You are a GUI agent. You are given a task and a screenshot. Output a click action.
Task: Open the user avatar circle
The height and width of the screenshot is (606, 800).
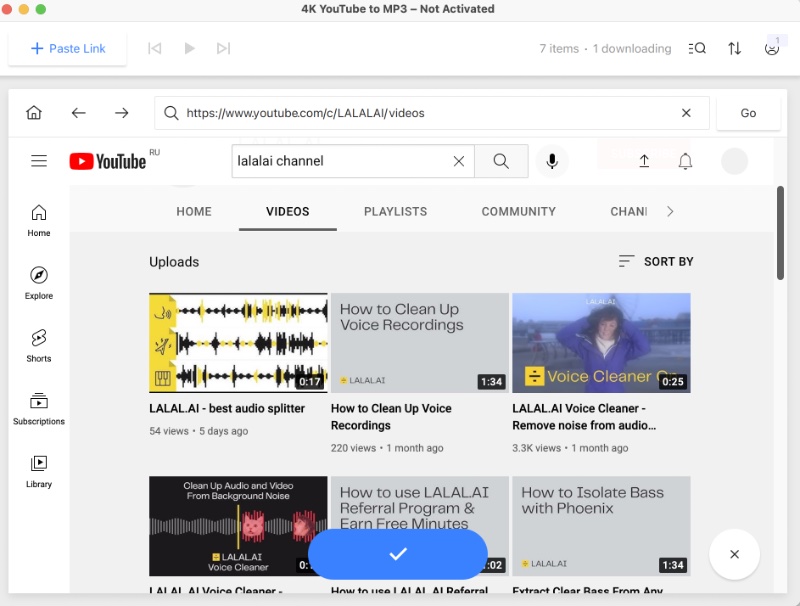coord(734,161)
